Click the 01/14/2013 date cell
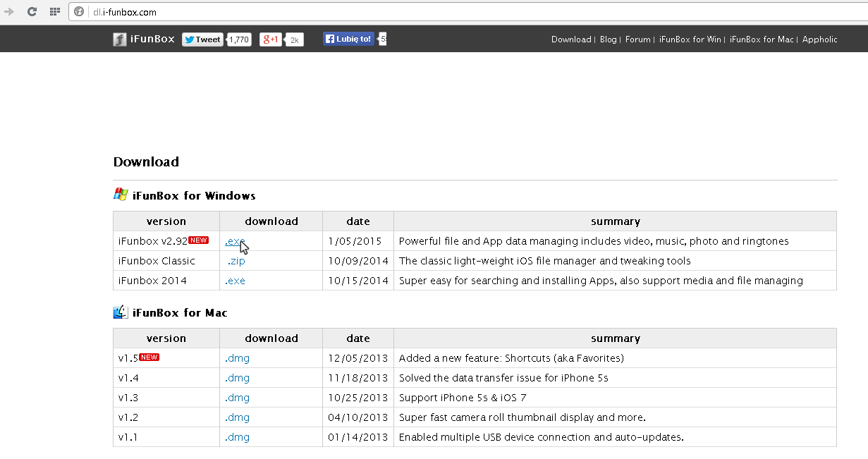This screenshot has height=459, width=868. [358, 437]
